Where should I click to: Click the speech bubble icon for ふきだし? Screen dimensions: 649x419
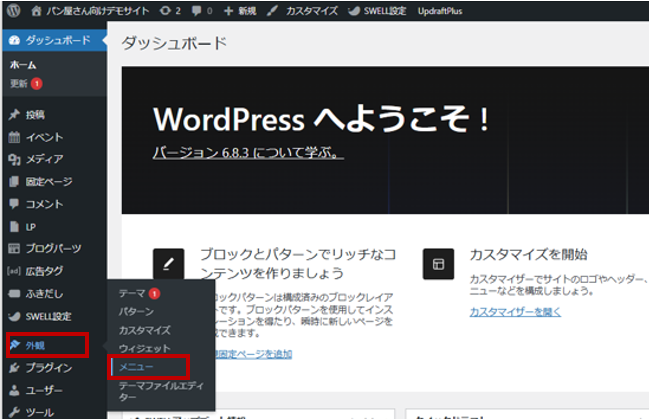14,294
